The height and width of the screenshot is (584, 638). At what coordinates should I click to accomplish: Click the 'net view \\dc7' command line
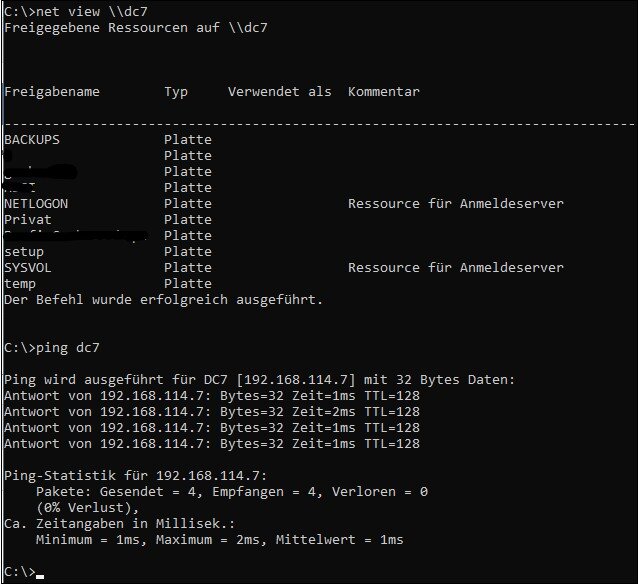click(76, 11)
